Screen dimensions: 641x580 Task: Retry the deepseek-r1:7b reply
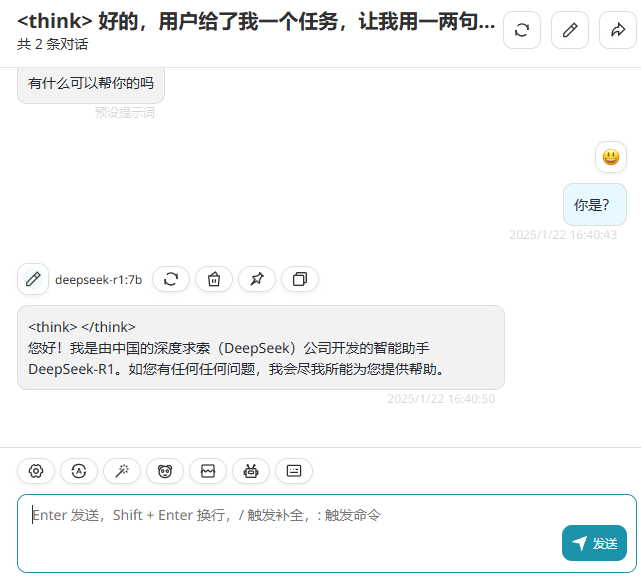171,279
